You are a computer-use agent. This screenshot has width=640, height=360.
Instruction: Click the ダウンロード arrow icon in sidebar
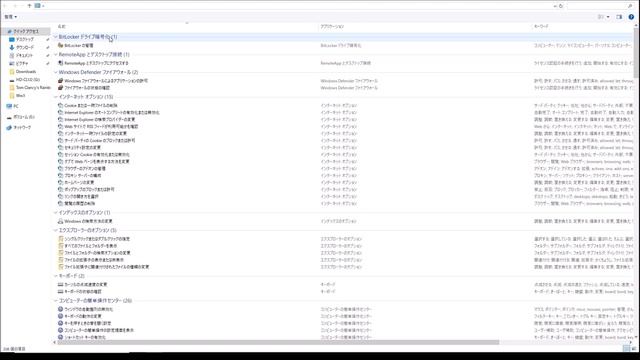coord(12,47)
